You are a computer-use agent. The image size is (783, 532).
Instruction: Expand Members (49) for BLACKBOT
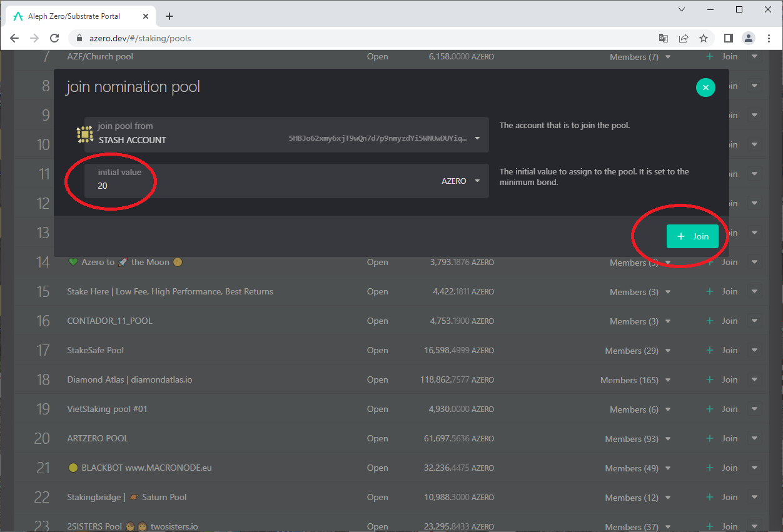click(x=638, y=468)
